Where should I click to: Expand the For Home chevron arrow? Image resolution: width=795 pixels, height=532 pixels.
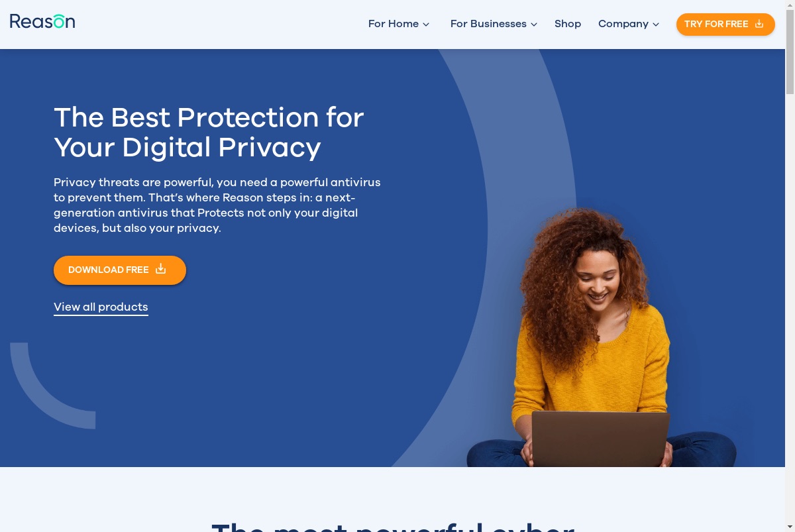426,25
